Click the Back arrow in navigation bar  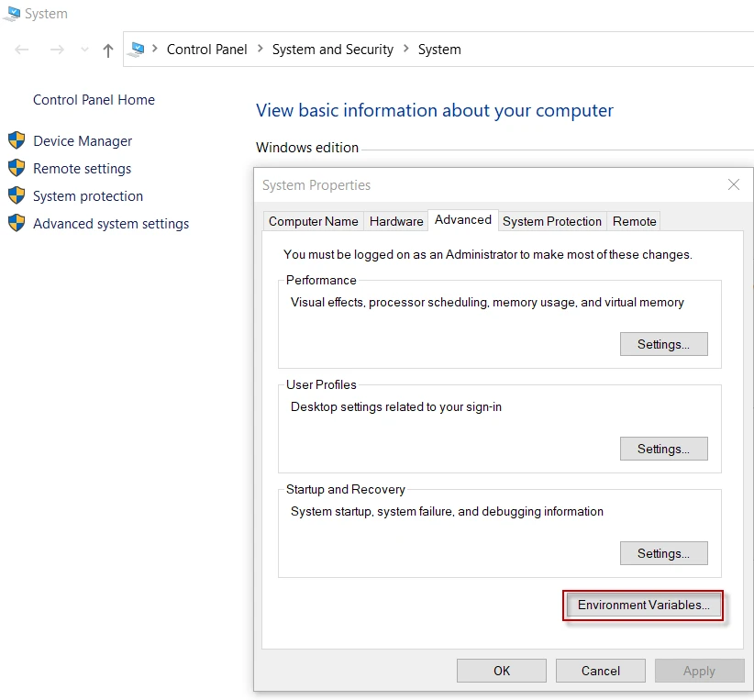coord(23,50)
